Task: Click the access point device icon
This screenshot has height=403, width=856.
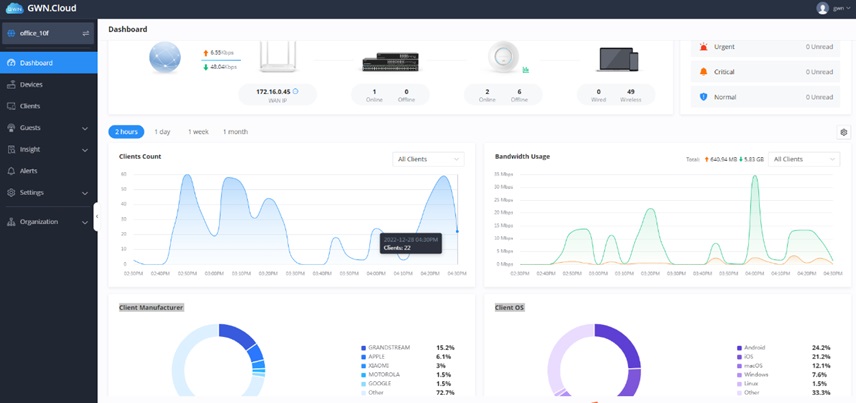Action: 503,57
